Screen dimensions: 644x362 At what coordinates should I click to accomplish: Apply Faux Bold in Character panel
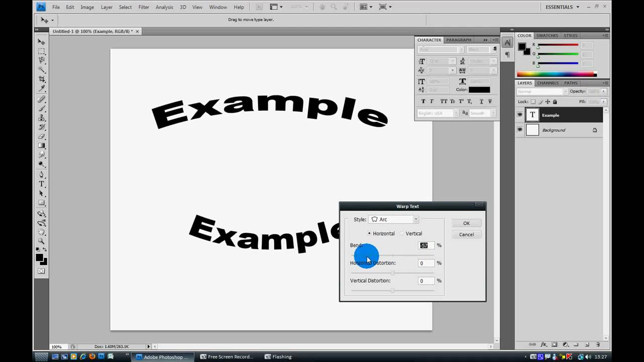(x=423, y=101)
